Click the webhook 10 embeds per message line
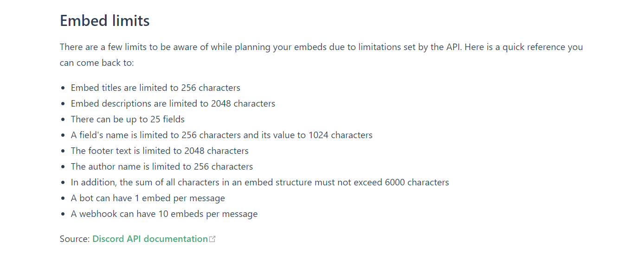Screen dimensions: 644x254 click(164, 214)
